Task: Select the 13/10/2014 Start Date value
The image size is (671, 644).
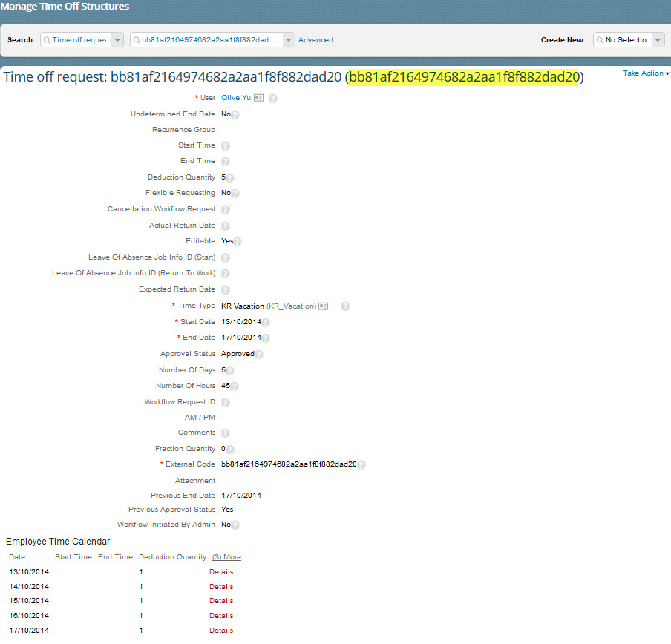Action: (241, 321)
